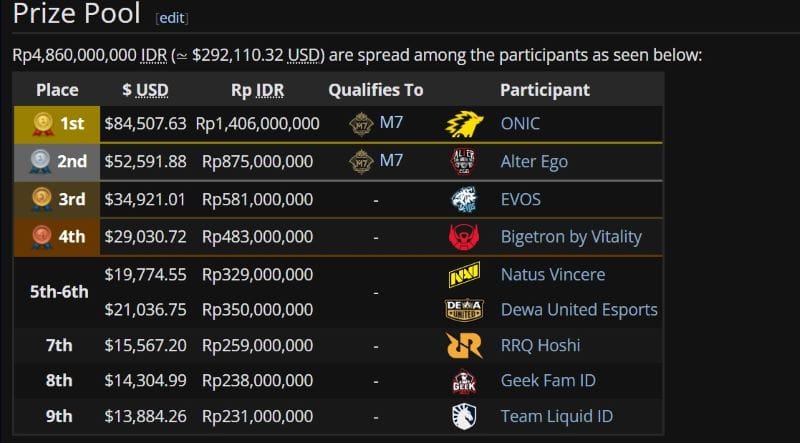Click the ONIC team logo icon
Image resolution: width=800 pixels, height=443 pixels.
pyautogui.click(x=464, y=125)
